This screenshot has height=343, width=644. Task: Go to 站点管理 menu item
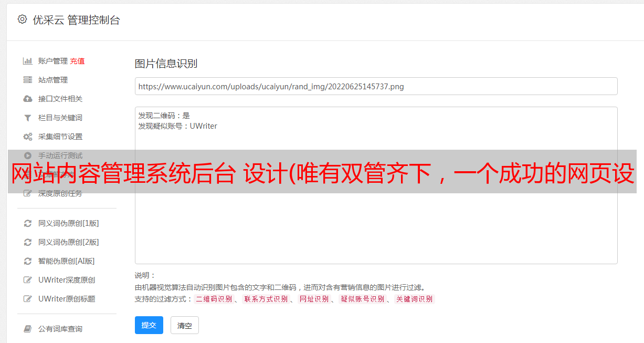tap(53, 80)
